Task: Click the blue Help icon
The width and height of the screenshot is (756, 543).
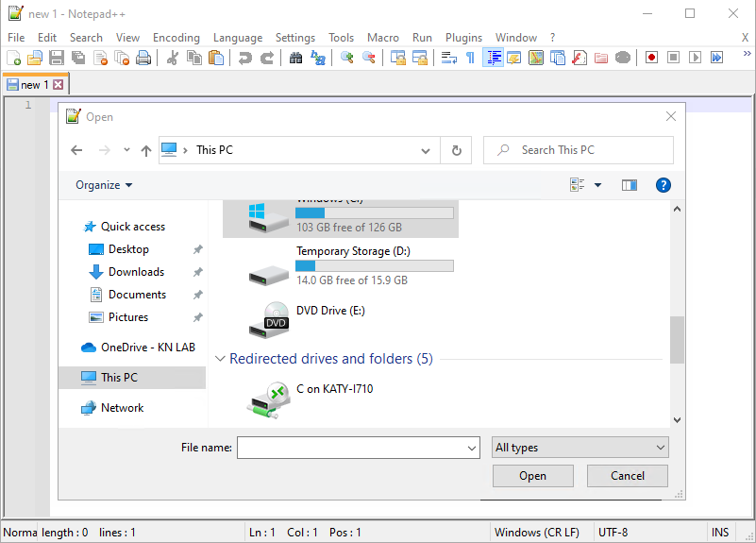Action: [663, 185]
